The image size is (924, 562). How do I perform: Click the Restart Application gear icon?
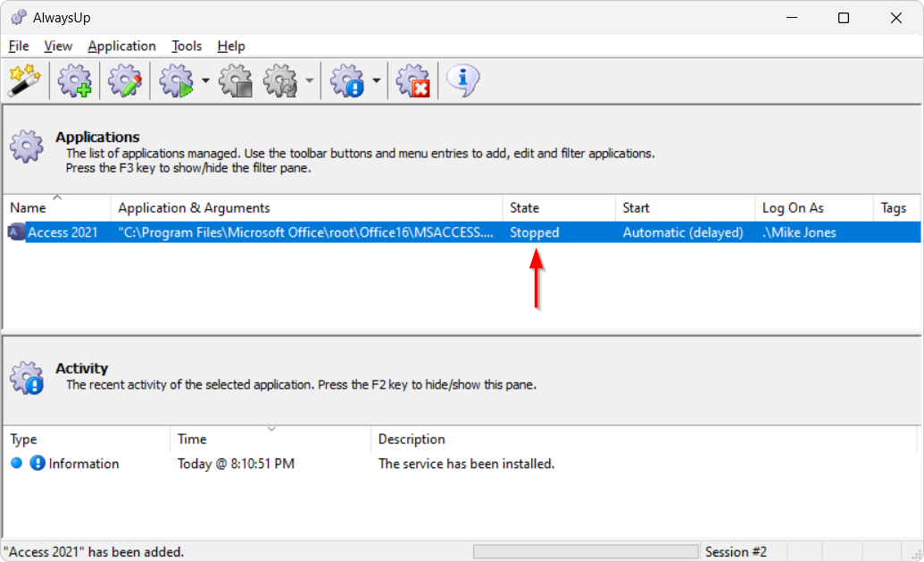[281, 81]
